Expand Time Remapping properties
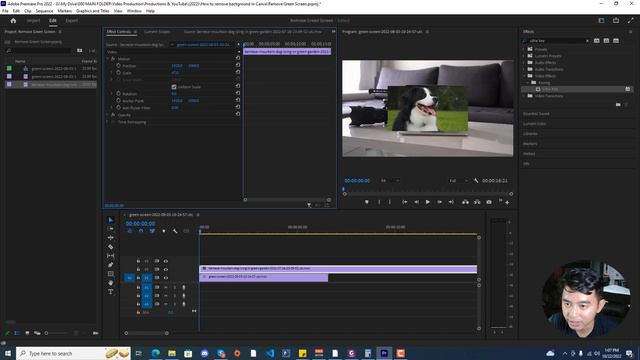The height and width of the screenshot is (360, 640). 108,122
